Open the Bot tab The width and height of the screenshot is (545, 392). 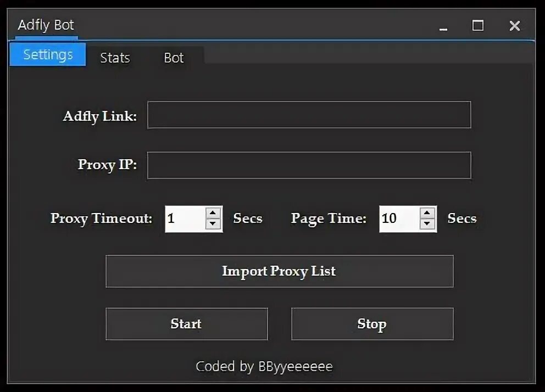coord(174,58)
